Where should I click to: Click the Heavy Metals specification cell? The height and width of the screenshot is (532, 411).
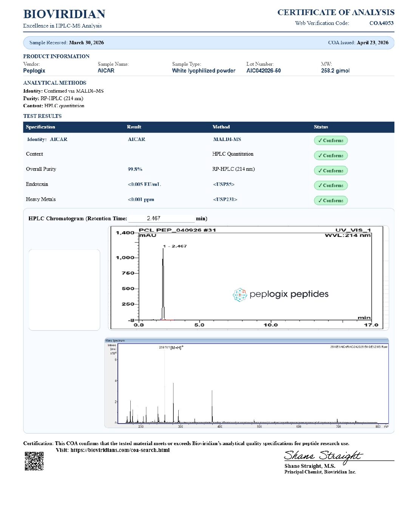[x=41, y=199]
